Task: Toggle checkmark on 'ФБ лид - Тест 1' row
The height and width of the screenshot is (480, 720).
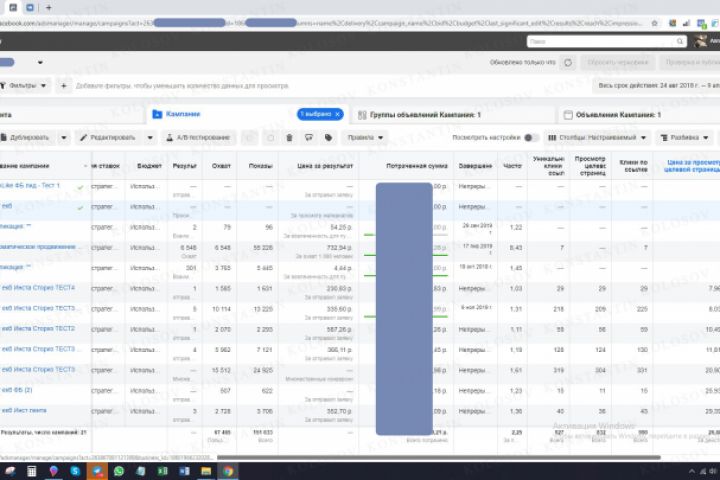Action: [81, 187]
